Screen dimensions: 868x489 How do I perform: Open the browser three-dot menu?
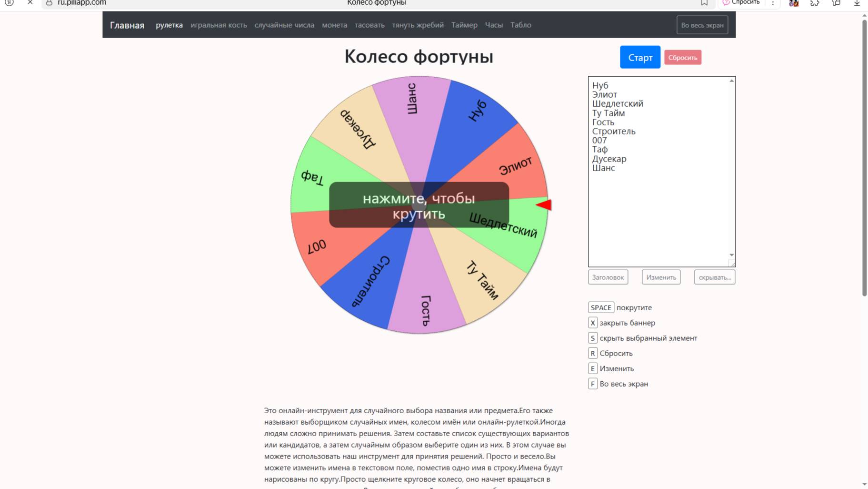[x=773, y=4]
